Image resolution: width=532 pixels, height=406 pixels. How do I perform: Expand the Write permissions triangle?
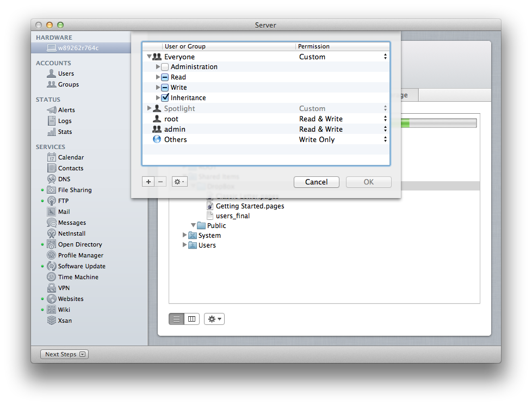tap(158, 87)
